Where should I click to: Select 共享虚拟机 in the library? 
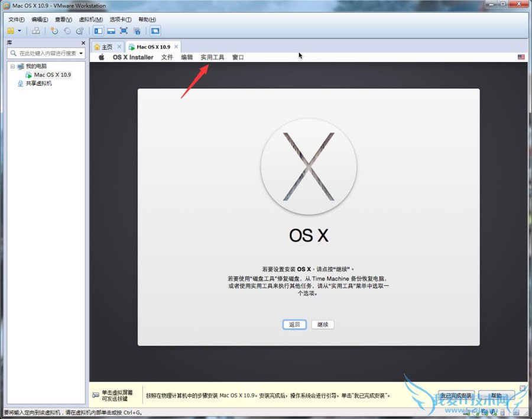tap(38, 83)
